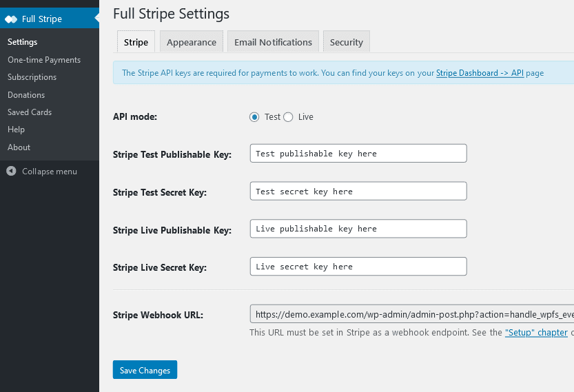Select the Test API mode radio button
Image resolution: width=574 pixels, height=392 pixels.
(254, 117)
